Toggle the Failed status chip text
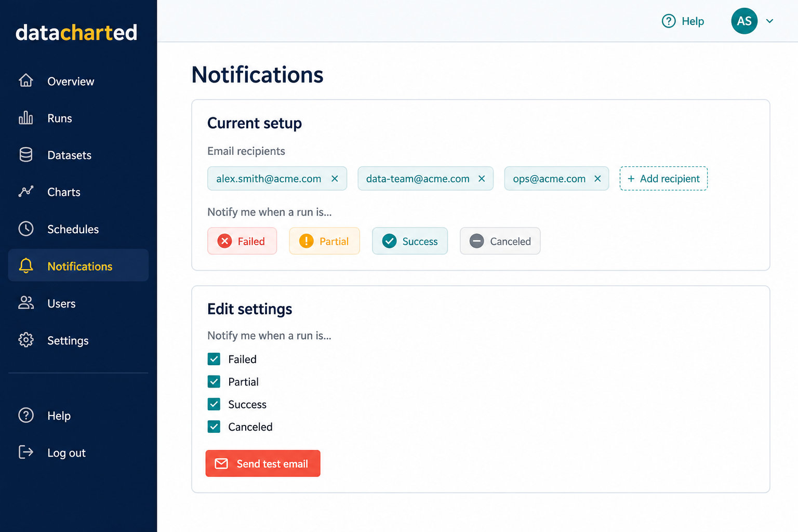Image resolution: width=798 pixels, height=532 pixels. 251,241
